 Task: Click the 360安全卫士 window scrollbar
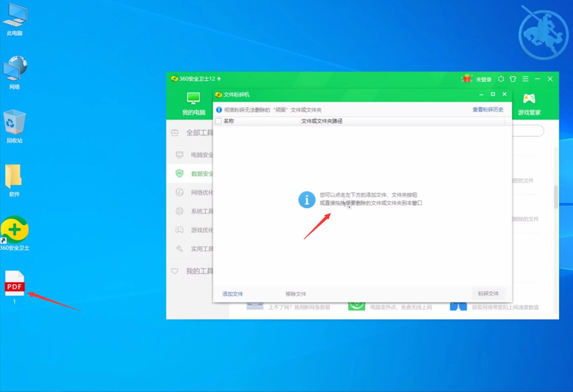click(556, 197)
